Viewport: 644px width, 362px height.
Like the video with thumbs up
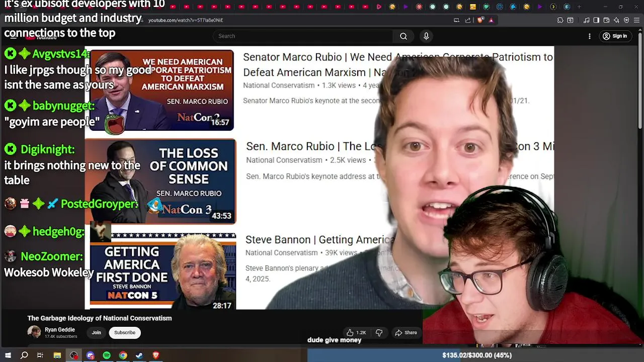tap(356, 332)
